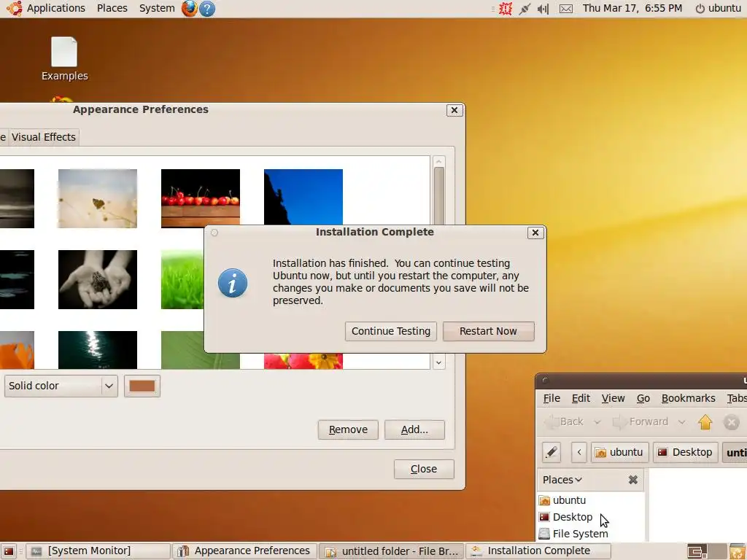Viewport: 747px width, 560px height.
Task: Open the network connection tray icon
Action: click(525, 9)
